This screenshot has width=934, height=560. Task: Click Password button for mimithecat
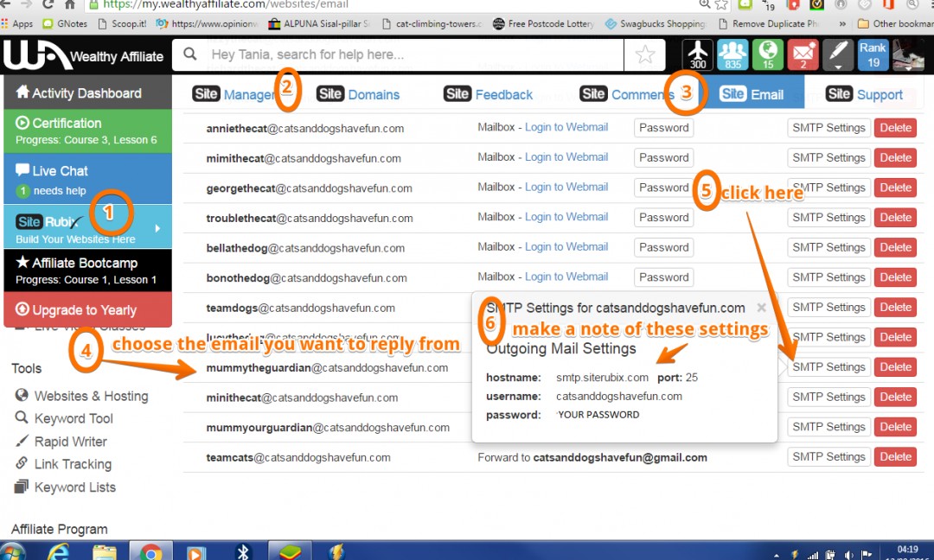coord(663,157)
